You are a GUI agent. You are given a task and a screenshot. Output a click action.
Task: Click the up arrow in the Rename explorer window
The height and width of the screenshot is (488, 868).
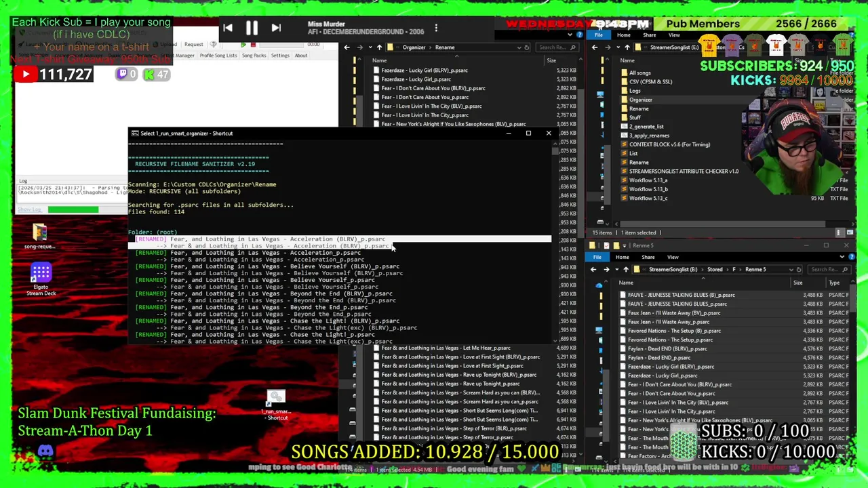click(x=379, y=47)
